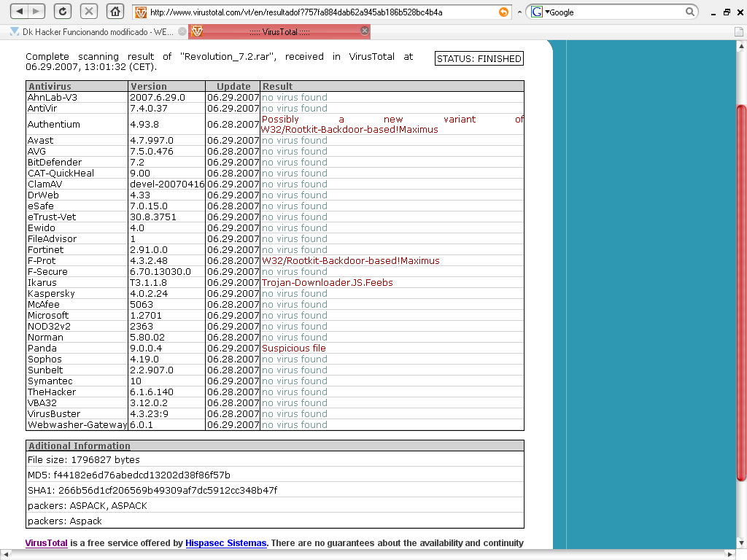Open Google search engine selector
Image resolution: width=747 pixels, height=560 pixels.
[541, 12]
